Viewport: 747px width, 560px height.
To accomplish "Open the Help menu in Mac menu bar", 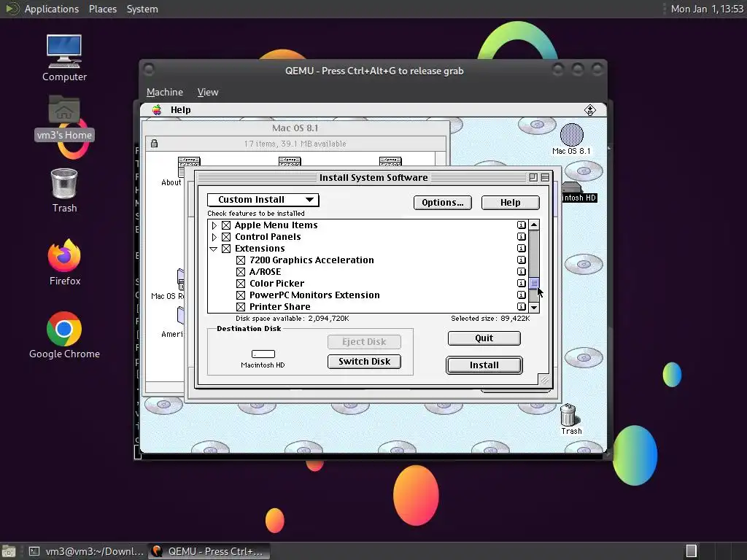I will coord(181,110).
